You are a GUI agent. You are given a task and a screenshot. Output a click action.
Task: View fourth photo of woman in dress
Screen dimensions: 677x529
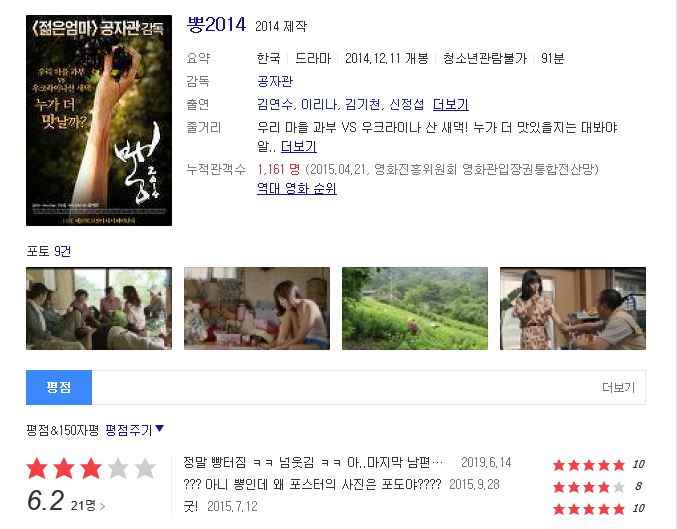tap(573, 308)
